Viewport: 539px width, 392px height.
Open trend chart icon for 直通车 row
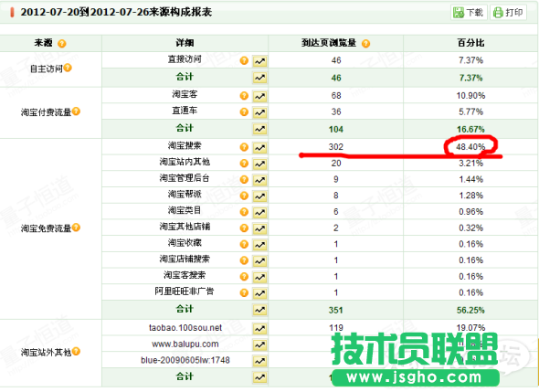click(x=259, y=112)
